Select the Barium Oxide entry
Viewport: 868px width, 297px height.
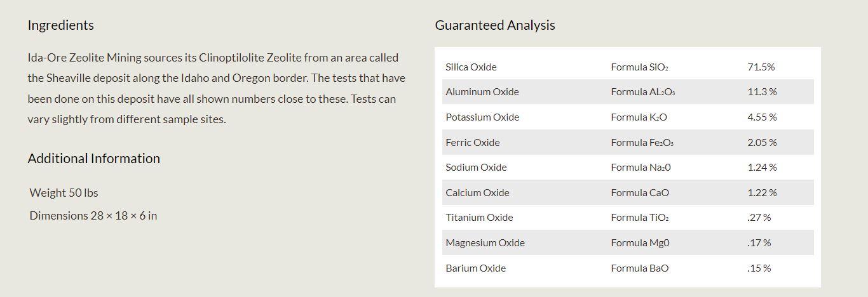tap(475, 268)
